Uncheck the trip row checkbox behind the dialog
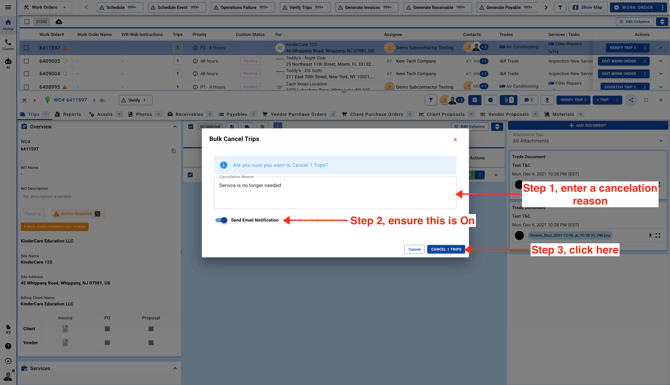 190,175
